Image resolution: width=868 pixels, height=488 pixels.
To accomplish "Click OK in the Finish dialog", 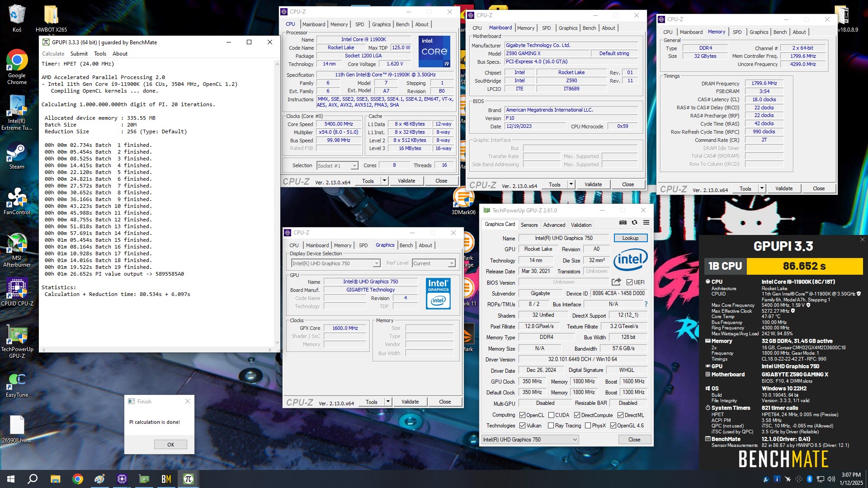I will [x=170, y=445].
